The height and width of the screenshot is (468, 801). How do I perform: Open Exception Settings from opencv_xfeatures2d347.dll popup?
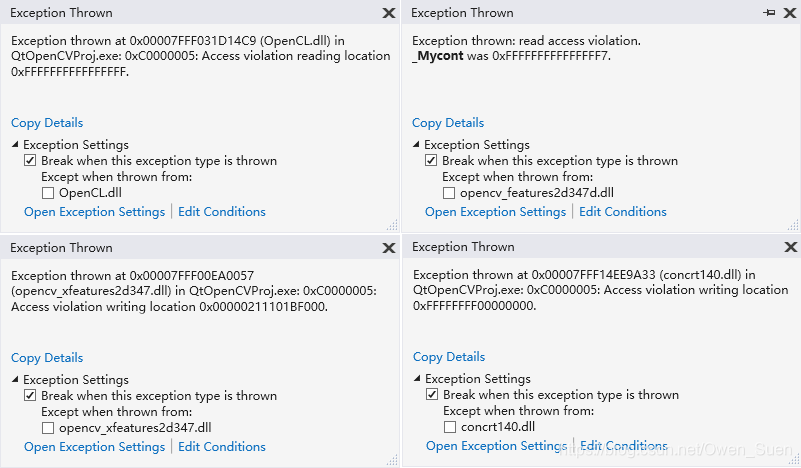pyautogui.click(x=94, y=447)
